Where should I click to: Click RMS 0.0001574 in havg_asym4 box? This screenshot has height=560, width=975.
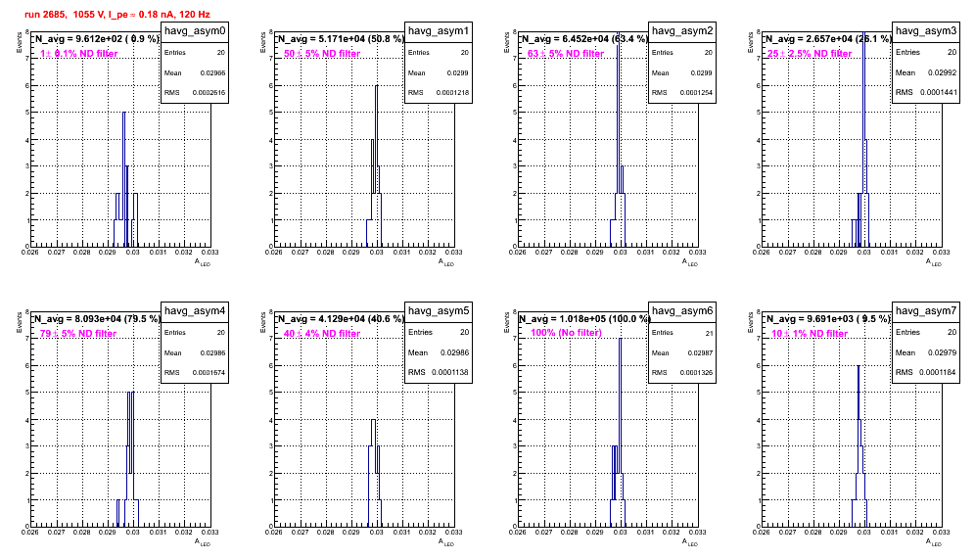coord(195,373)
